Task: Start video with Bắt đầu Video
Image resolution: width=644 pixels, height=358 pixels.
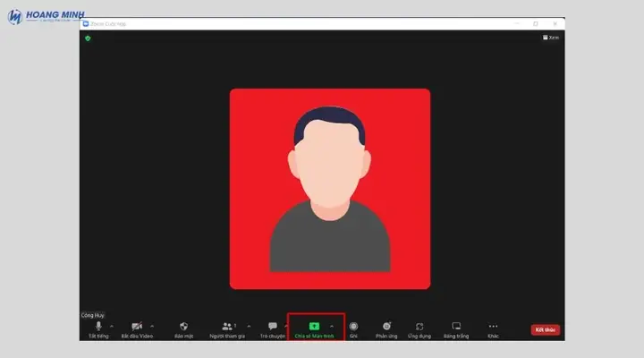Action: coord(137,329)
